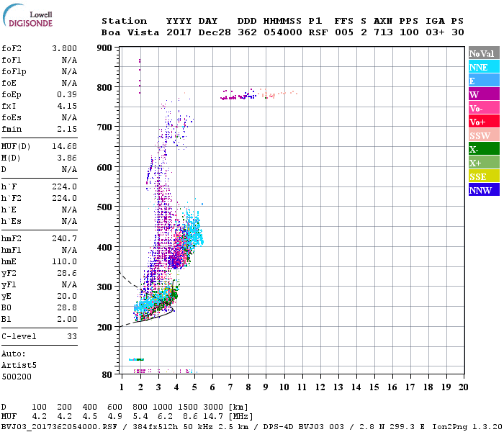The width and height of the screenshot is (504, 432).
Task: Select the NoVal gray legend swatch
Action: coord(484,53)
